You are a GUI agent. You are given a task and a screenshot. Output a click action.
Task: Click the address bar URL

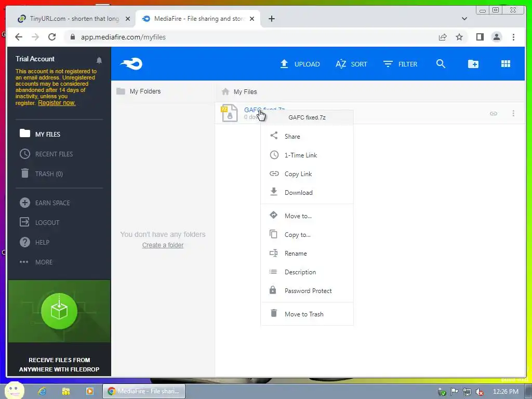(x=123, y=37)
